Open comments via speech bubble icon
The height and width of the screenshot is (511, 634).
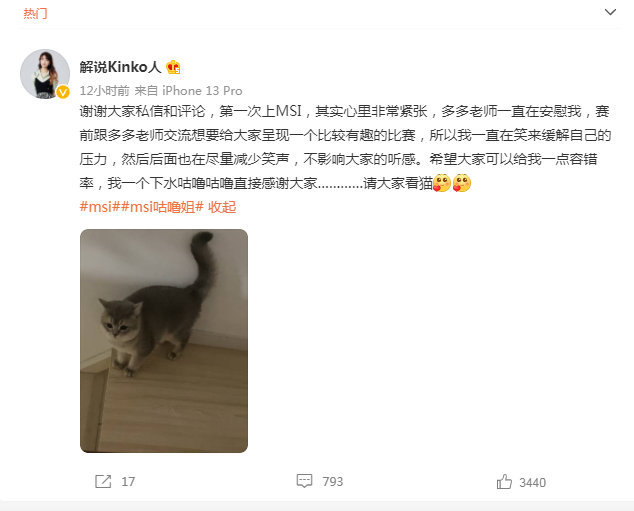pyautogui.click(x=304, y=481)
